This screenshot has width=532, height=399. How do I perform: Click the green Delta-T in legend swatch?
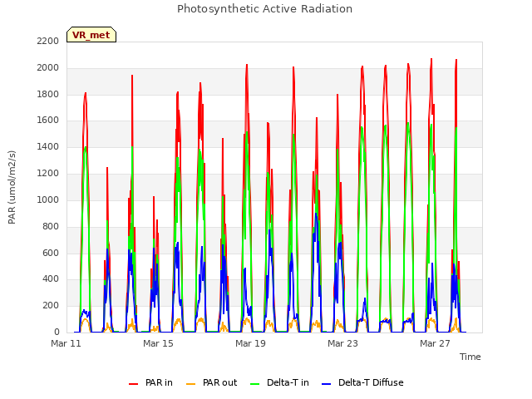pos(255,384)
